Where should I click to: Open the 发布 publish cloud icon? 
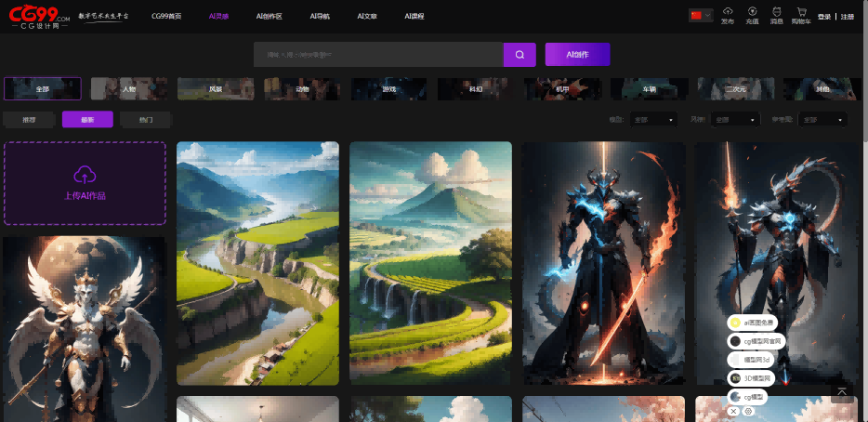727,16
